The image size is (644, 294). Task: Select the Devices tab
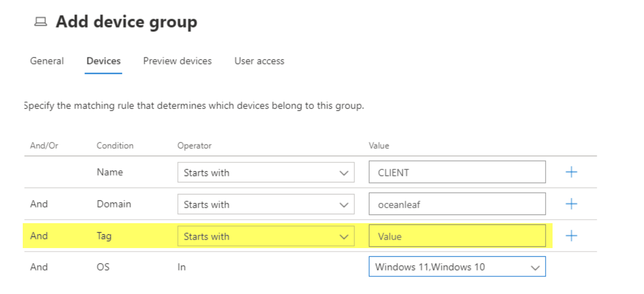pyautogui.click(x=103, y=61)
